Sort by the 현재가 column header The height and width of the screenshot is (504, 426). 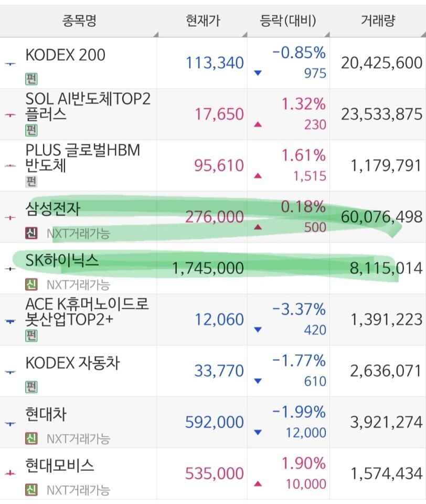click(x=203, y=21)
